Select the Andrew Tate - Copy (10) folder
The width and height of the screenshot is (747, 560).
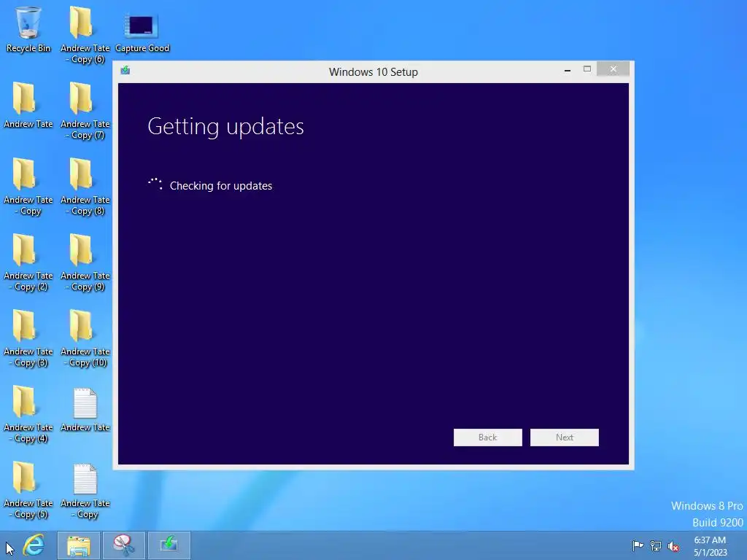click(85, 338)
